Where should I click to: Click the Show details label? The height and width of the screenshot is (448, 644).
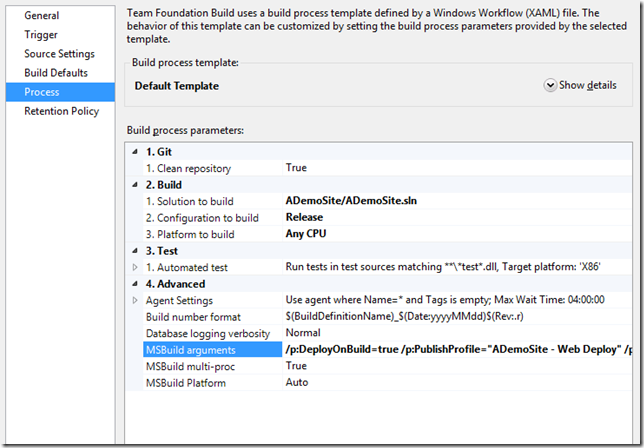click(x=588, y=86)
